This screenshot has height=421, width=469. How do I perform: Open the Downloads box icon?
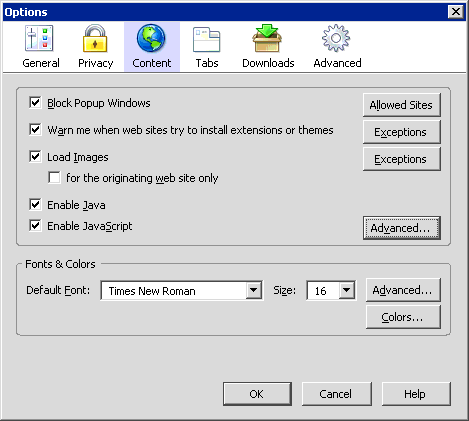pos(267,38)
